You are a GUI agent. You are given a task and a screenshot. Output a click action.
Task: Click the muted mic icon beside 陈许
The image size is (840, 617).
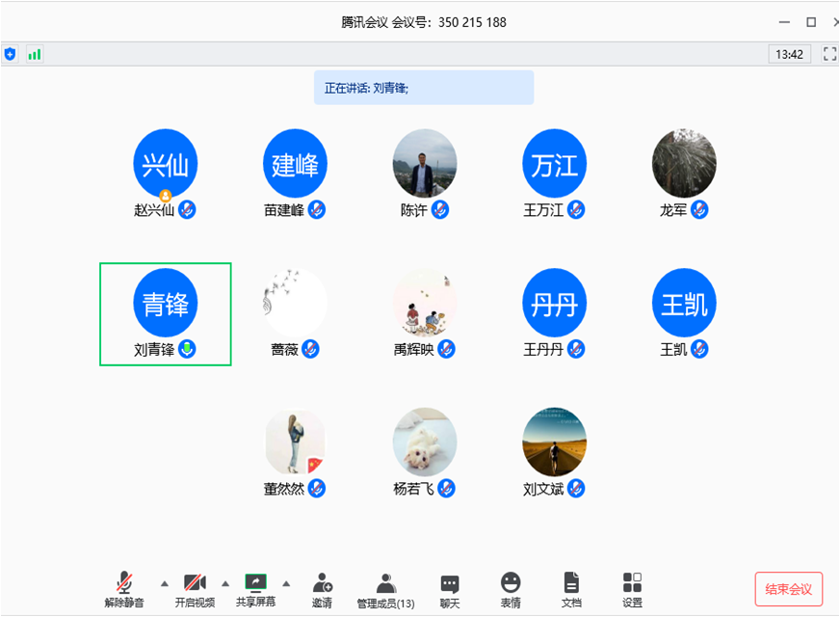coord(440,209)
